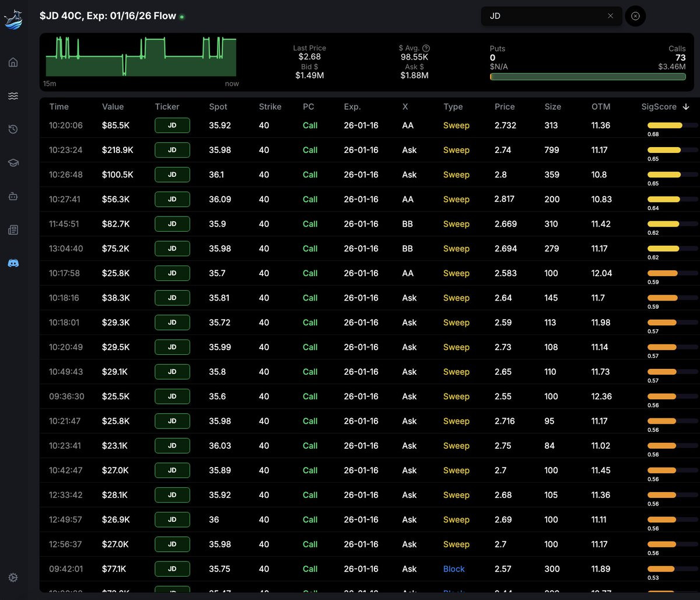
Task: Click the Block type in the 09:42:01 row
Action: point(454,569)
